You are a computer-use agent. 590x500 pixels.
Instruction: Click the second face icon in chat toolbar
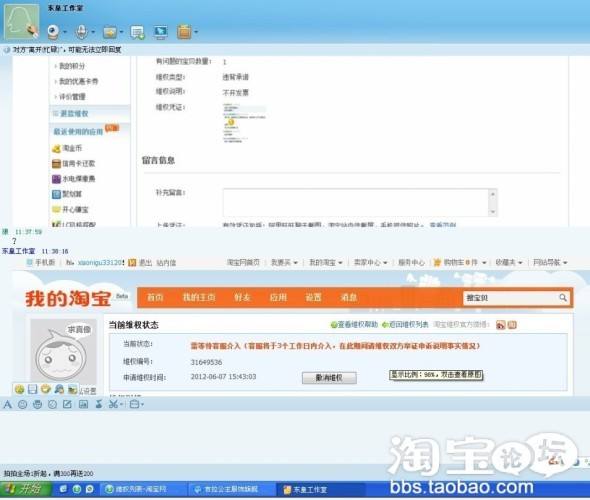[37, 404]
